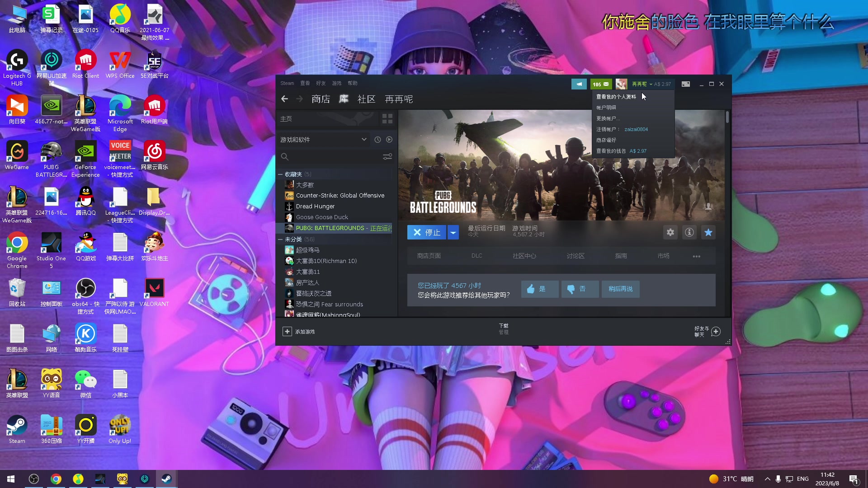868x488 pixels.
Task: Open the 好友 menu
Action: [321, 83]
